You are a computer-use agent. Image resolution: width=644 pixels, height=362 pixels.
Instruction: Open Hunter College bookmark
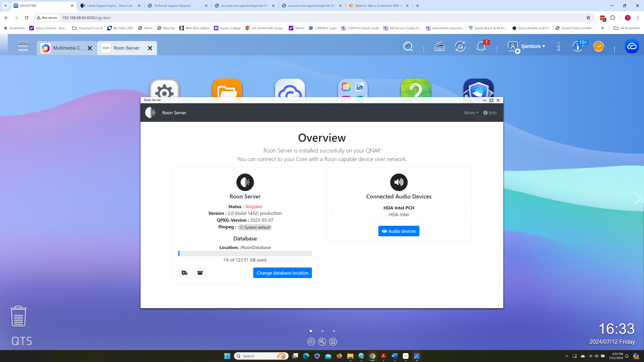coord(227,28)
